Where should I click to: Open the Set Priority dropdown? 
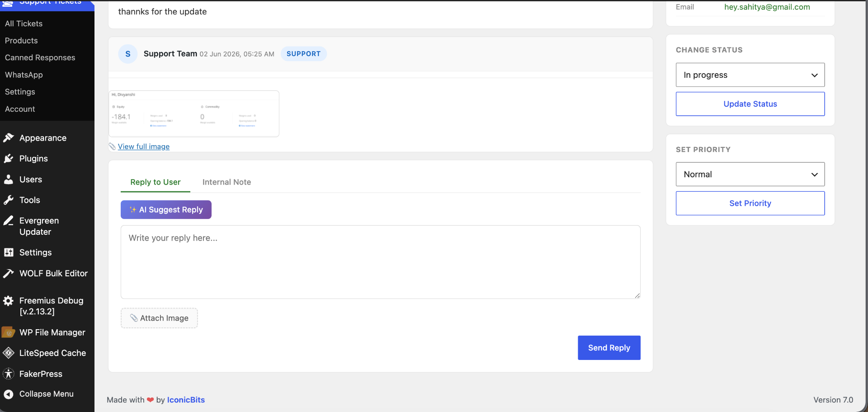(x=750, y=175)
